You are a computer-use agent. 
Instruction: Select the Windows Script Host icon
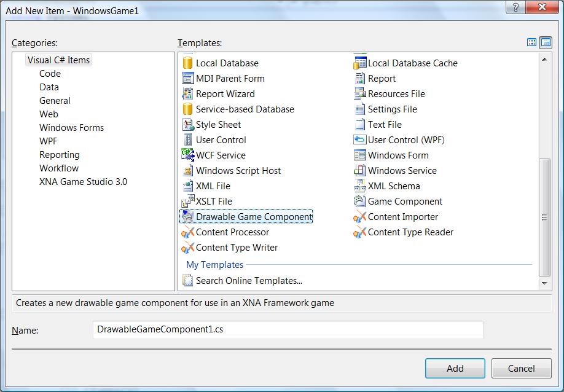point(187,170)
